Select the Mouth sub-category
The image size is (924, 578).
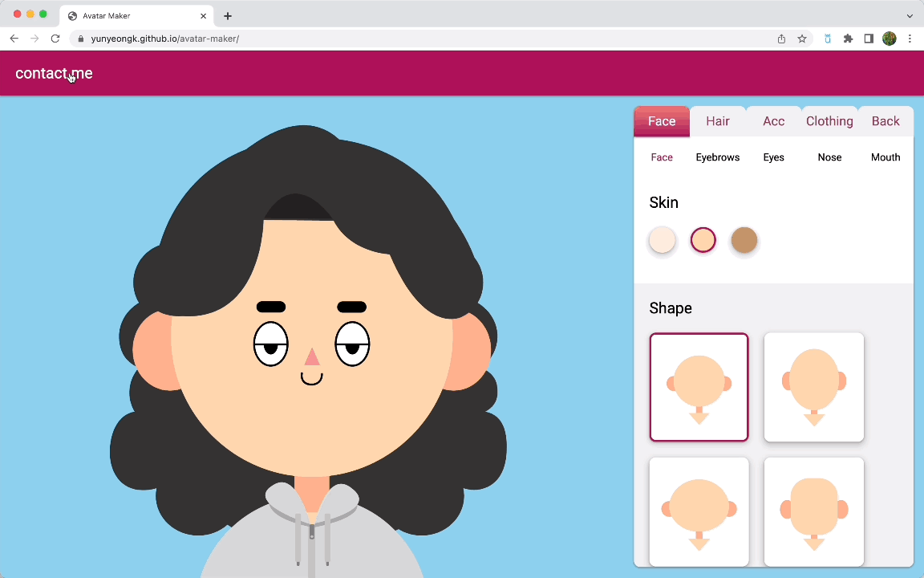(x=885, y=157)
